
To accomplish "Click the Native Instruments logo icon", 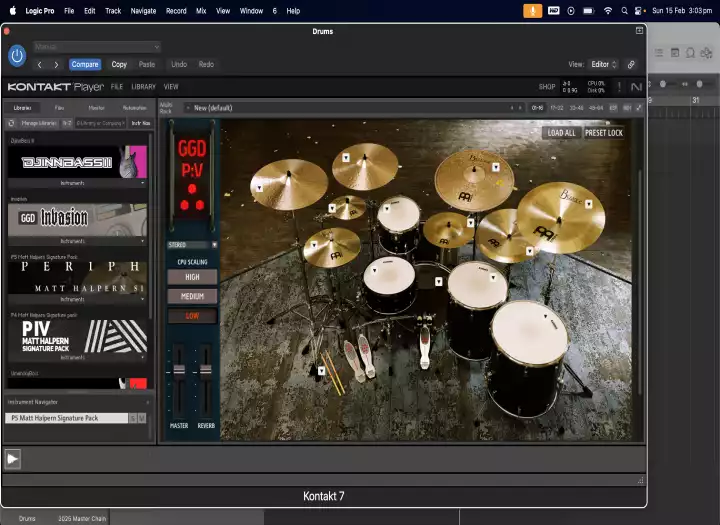I will (x=636, y=87).
